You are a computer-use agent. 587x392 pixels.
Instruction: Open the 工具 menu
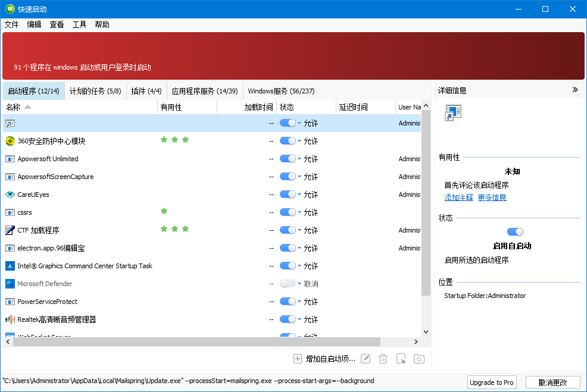[x=79, y=24]
